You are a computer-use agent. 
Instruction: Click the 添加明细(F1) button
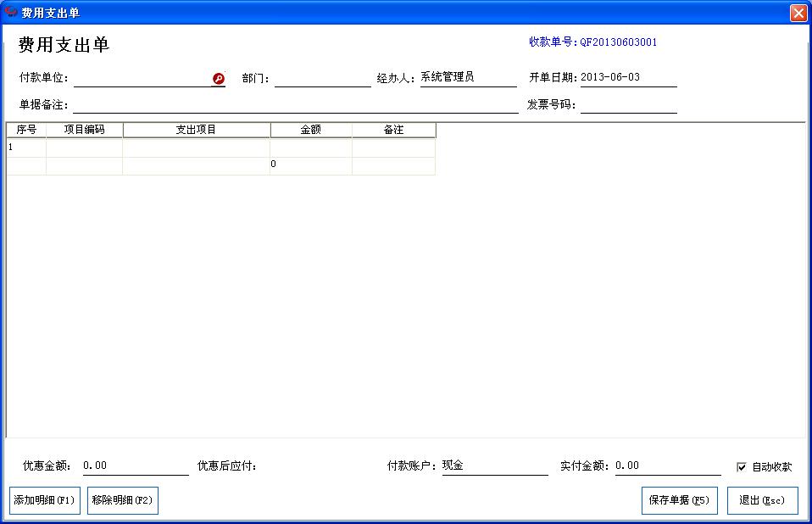[x=42, y=500]
